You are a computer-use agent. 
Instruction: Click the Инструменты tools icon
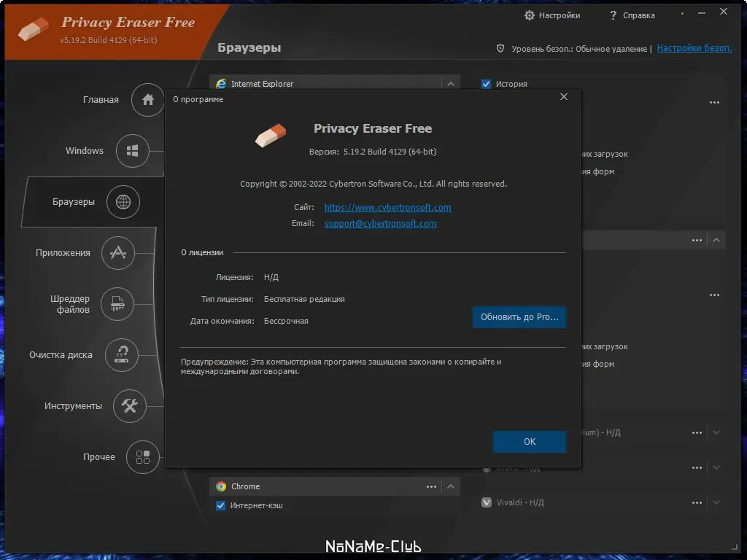pyautogui.click(x=129, y=405)
